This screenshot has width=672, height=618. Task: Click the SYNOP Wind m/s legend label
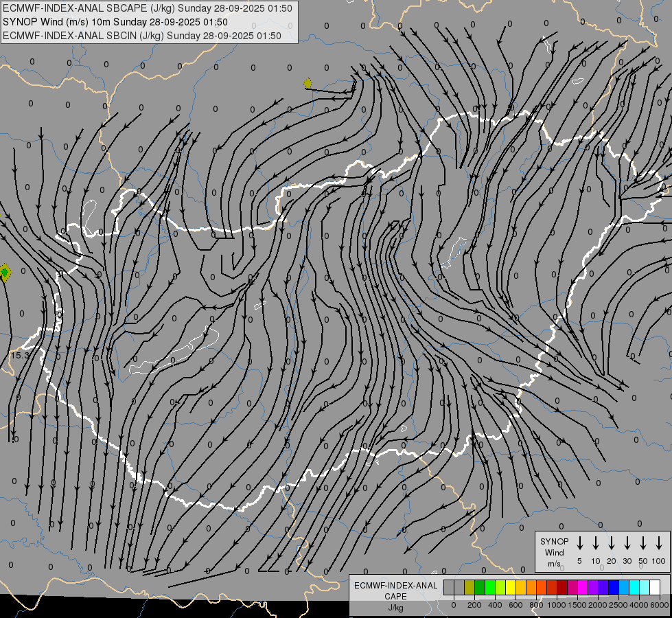coord(554,552)
